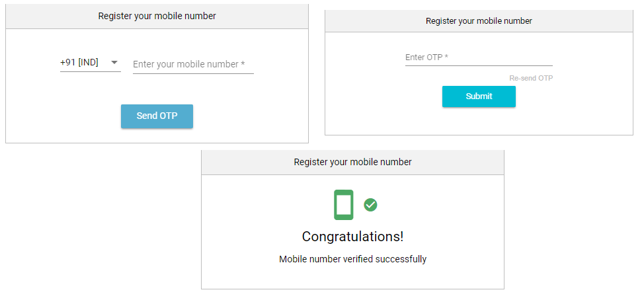Click the asterisk in mobile number placeholder
Viewport: 644px width, 300px height.
243,63
